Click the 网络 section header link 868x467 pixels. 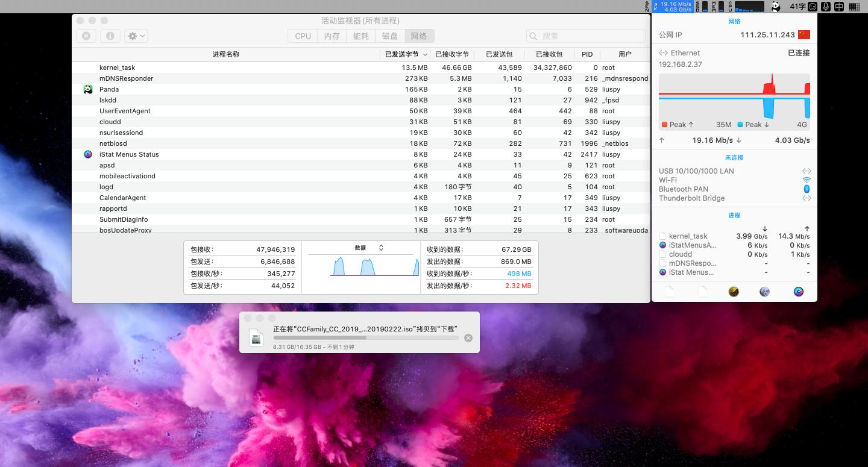point(734,22)
